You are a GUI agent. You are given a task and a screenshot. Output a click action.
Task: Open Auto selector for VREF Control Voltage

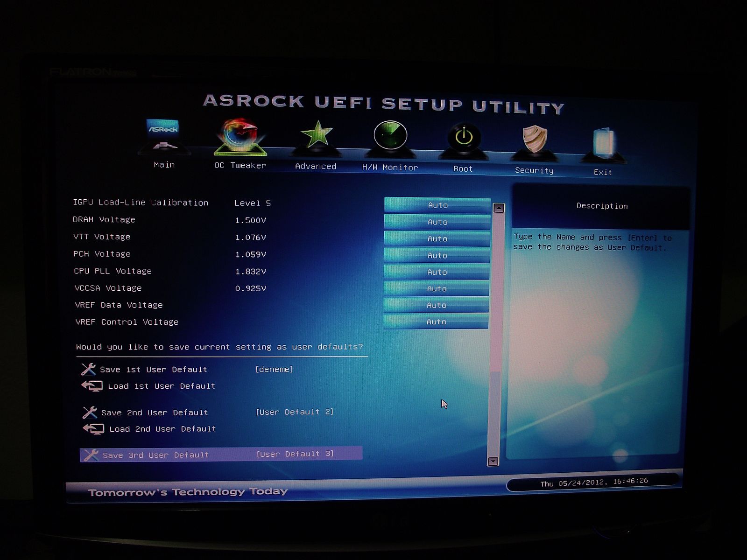pos(436,322)
